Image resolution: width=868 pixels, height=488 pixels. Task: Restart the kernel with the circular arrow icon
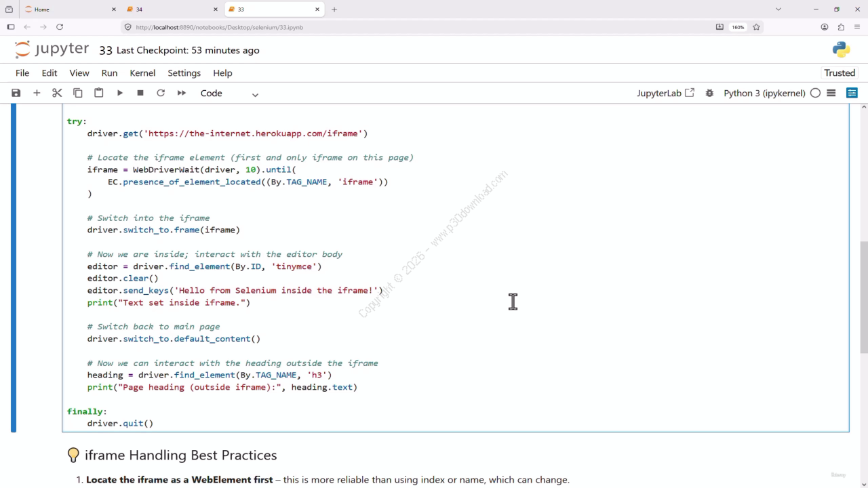pos(161,93)
